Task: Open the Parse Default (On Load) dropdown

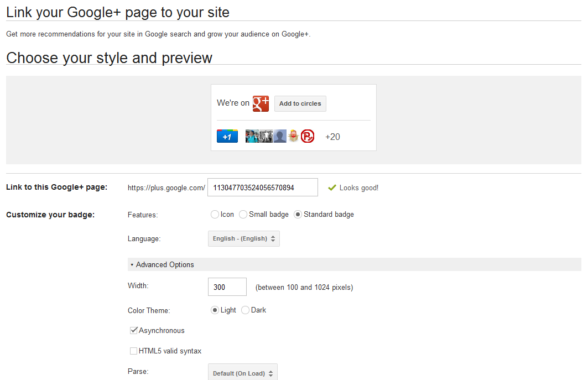Action: pos(243,372)
